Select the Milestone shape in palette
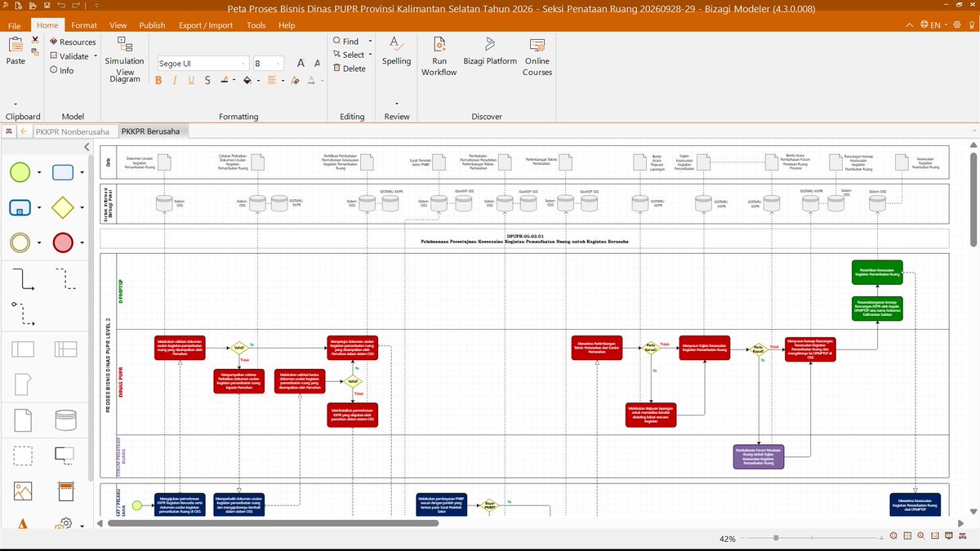 click(23, 384)
